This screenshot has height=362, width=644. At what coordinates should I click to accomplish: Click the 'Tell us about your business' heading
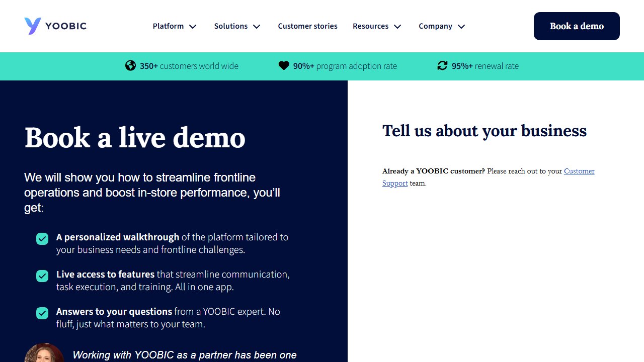click(x=485, y=131)
